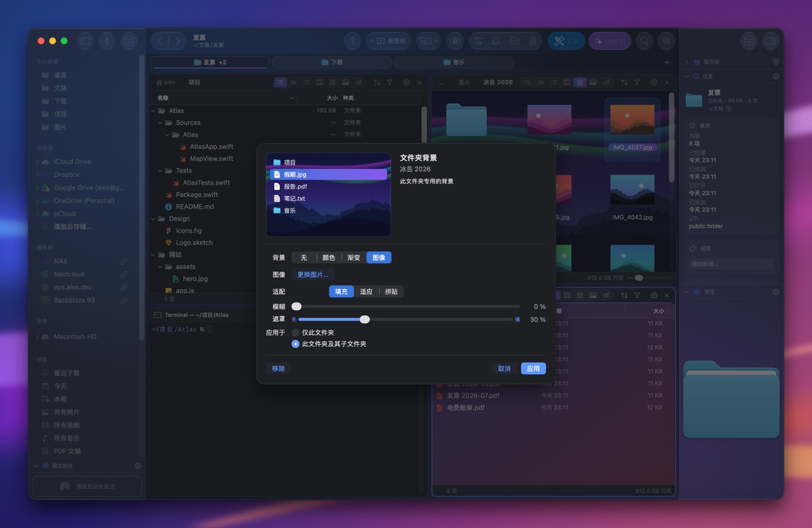Image resolution: width=812 pixels, height=528 pixels.
Task: Click the 取消 cancel button
Action: coord(504,369)
